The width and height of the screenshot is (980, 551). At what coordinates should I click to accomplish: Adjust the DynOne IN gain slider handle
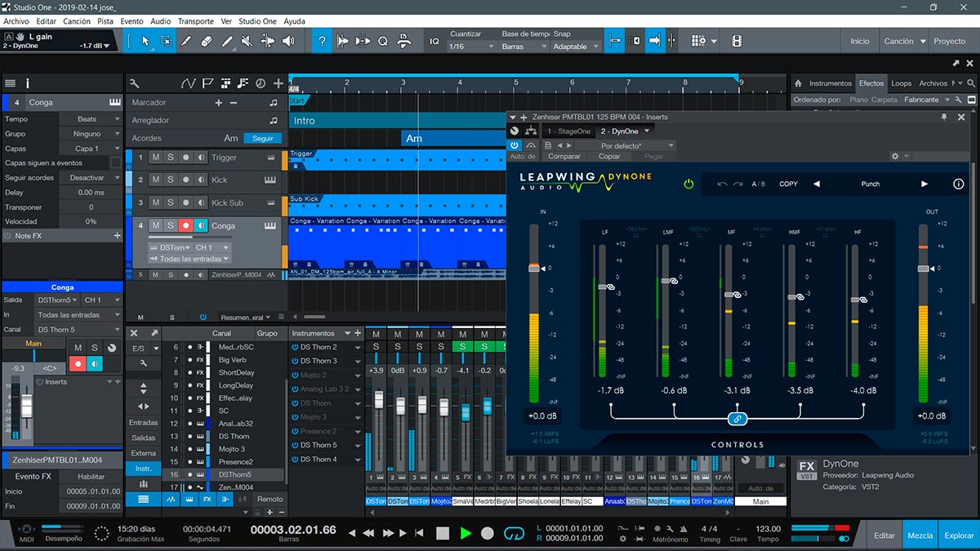pos(534,268)
